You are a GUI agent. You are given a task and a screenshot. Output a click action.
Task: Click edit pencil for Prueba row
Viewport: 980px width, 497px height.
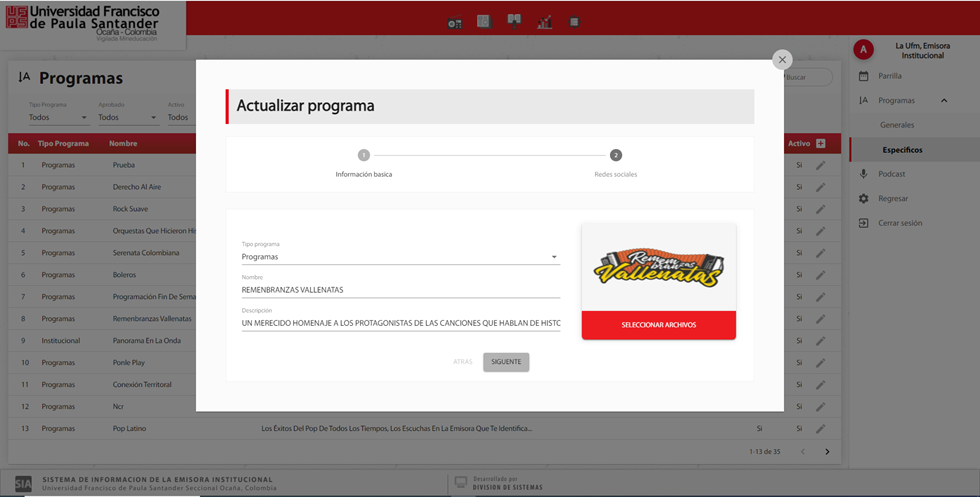pos(820,165)
